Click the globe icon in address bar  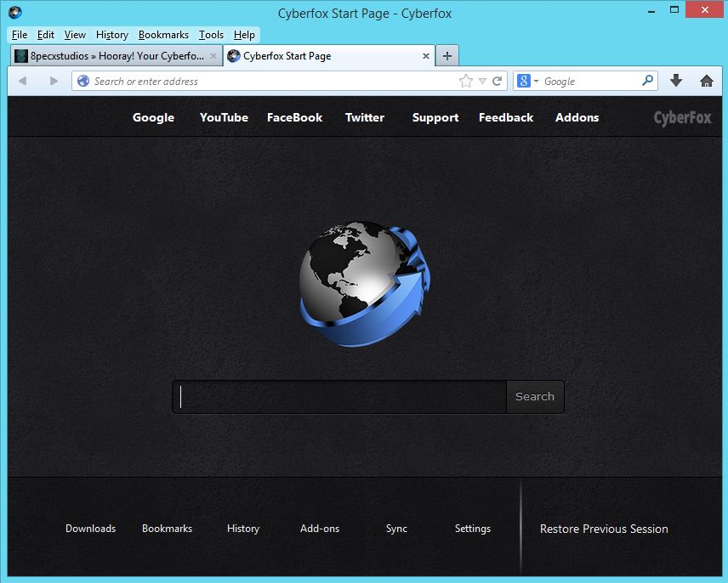83,82
